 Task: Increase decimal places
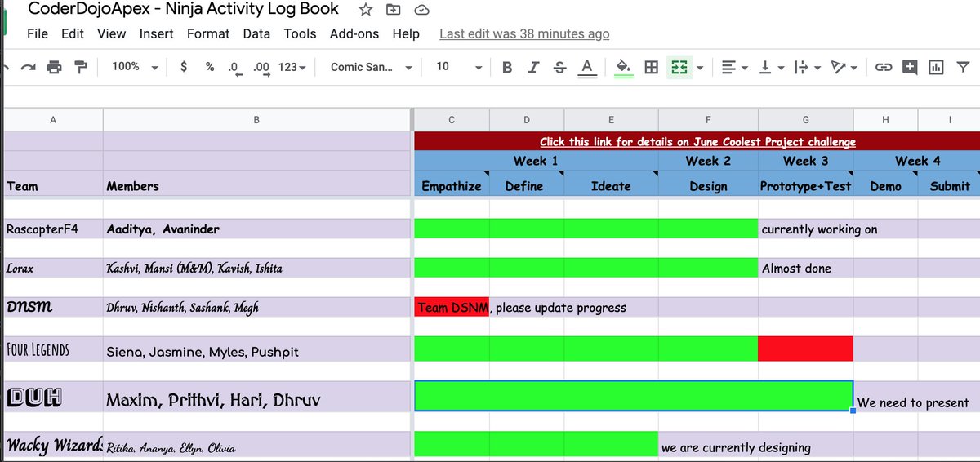coord(261,68)
